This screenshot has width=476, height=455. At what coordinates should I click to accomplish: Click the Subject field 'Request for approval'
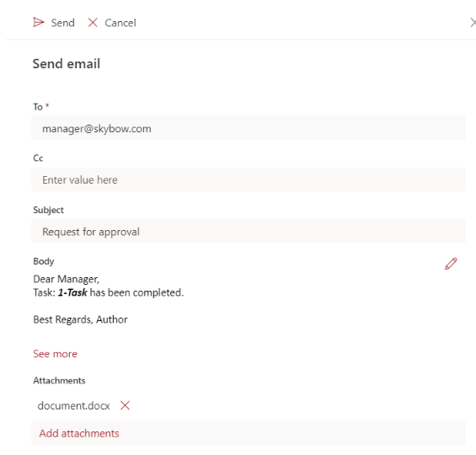point(249,231)
